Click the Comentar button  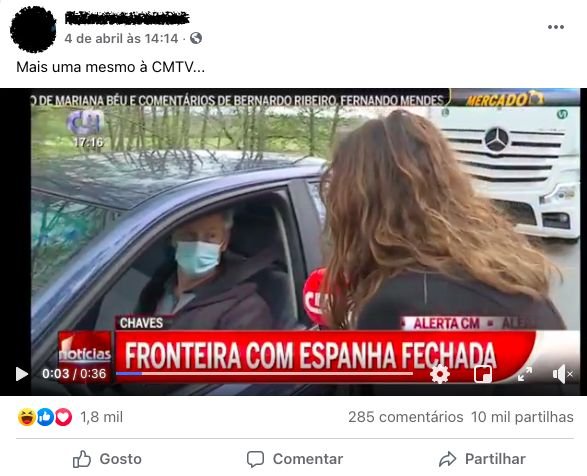pos(295,459)
